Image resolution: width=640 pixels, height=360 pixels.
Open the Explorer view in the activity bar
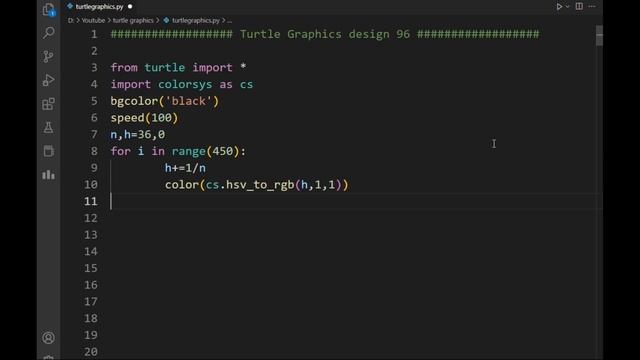[49, 9]
